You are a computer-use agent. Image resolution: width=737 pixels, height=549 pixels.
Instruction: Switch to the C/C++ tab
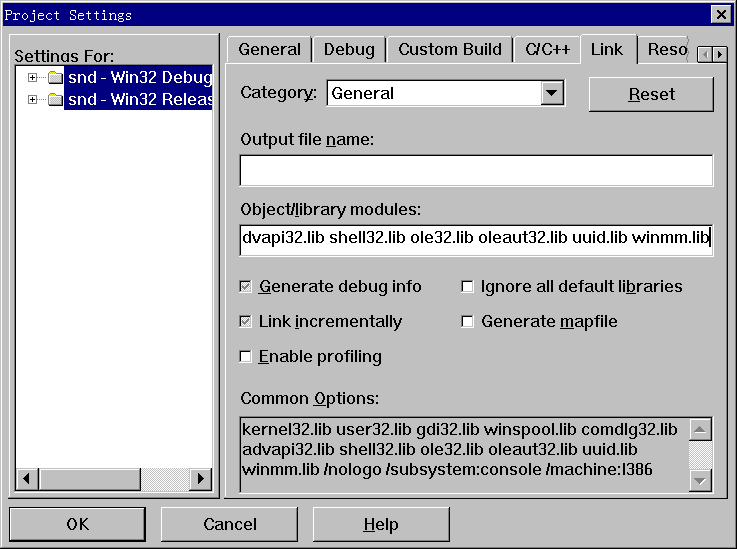pyautogui.click(x=547, y=49)
